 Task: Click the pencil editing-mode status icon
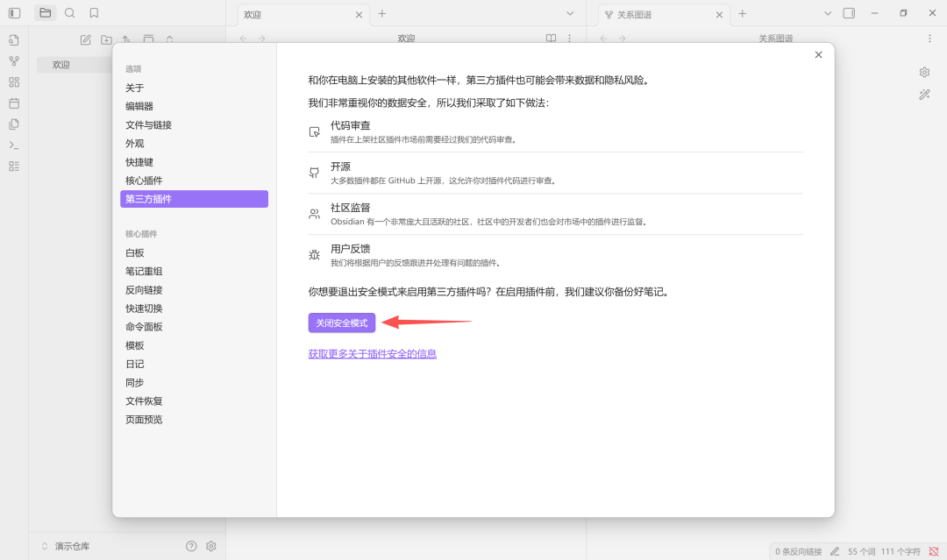[835, 551]
